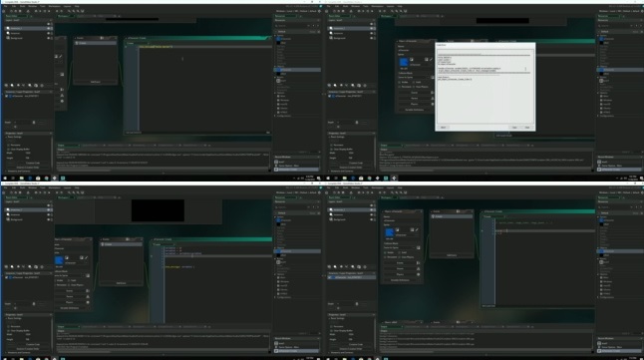Collapse Sprites folder in Code Error window's resource tree
644x360 pixels.
(x=598, y=35)
